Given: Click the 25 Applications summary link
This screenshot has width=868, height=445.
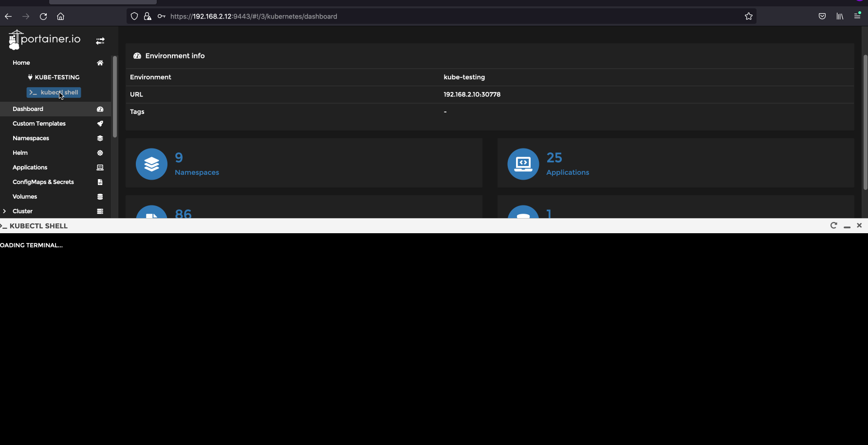Looking at the screenshot, I should click(567, 172).
